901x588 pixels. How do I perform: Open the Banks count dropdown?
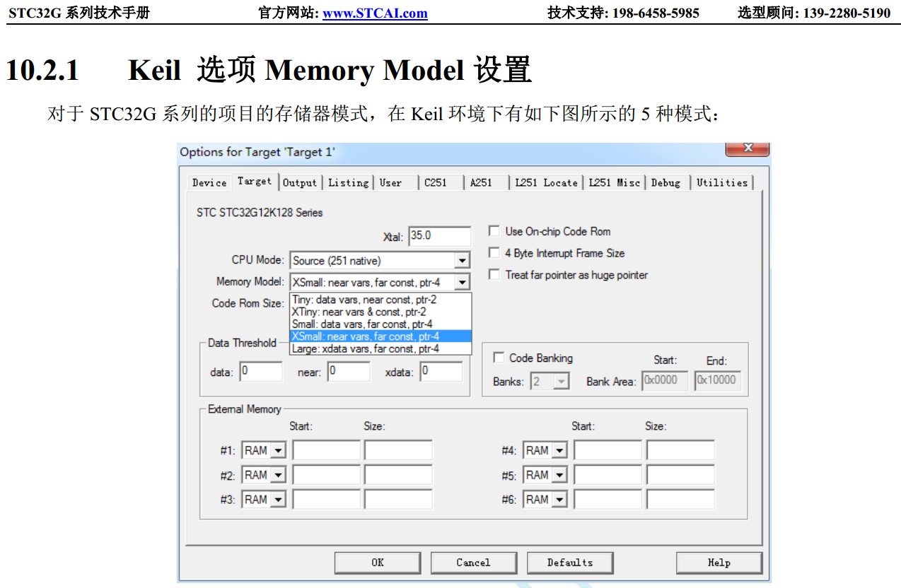tap(550, 382)
